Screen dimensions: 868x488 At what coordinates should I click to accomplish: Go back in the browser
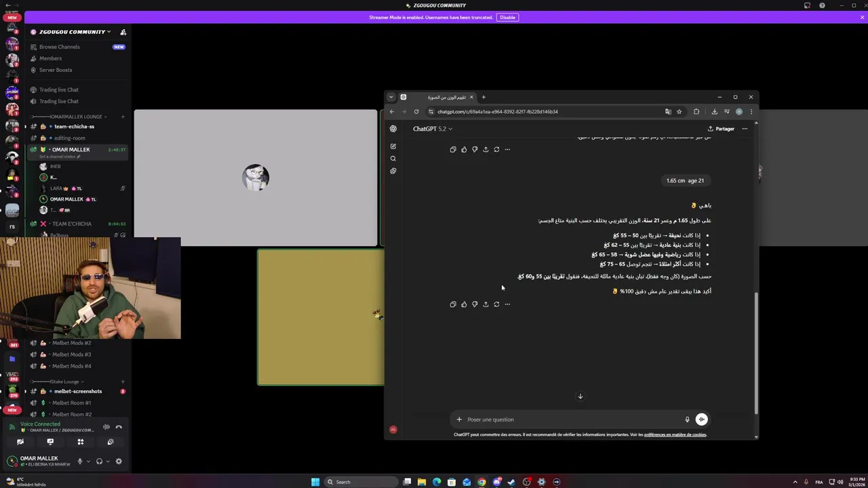click(391, 112)
